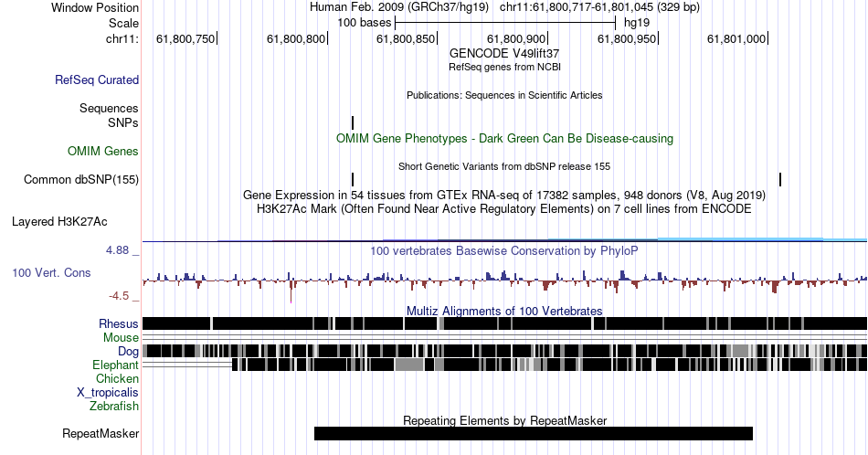This screenshot has width=868, height=455.
Task: Click the Layered H3K27Ac track label
Action: 59,222
